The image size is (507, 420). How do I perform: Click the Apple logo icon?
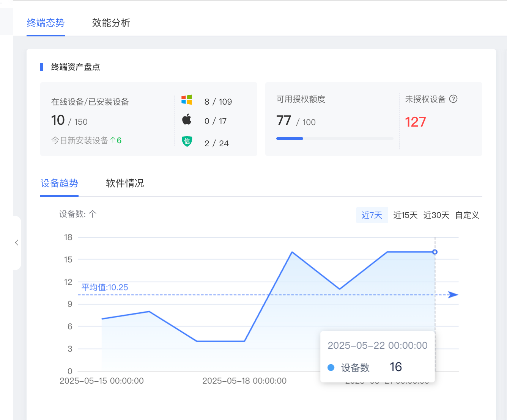click(187, 120)
